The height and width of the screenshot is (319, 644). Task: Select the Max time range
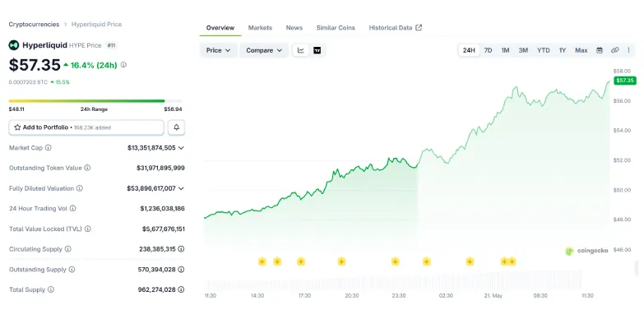click(581, 50)
